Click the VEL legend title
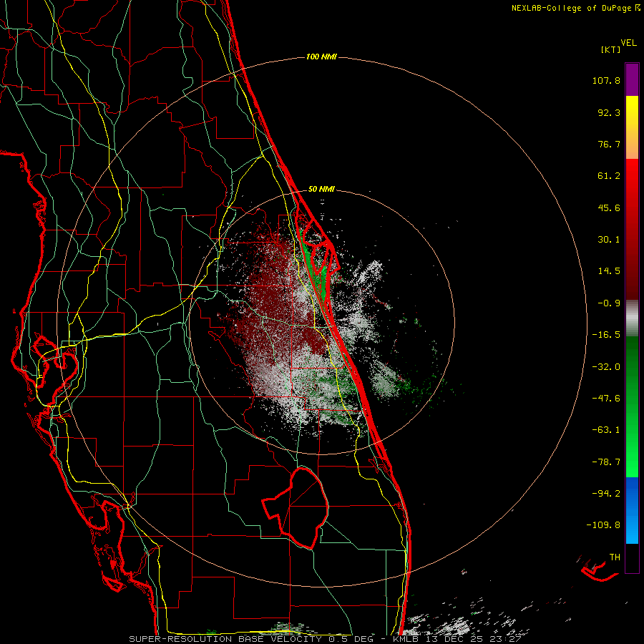644x644 pixels. tap(628, 43)
